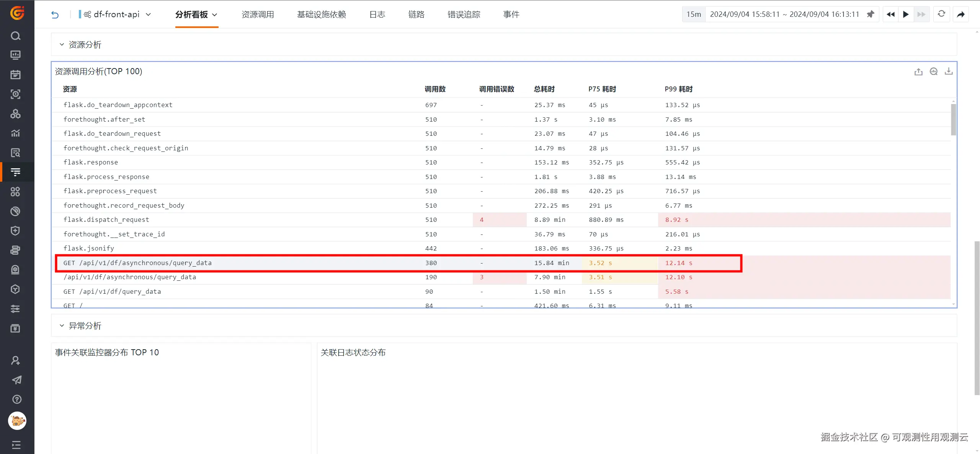Viewport: 980px width, 454px height.
Task: Collapse the 资源分析 section
Action: pos(62,45)
